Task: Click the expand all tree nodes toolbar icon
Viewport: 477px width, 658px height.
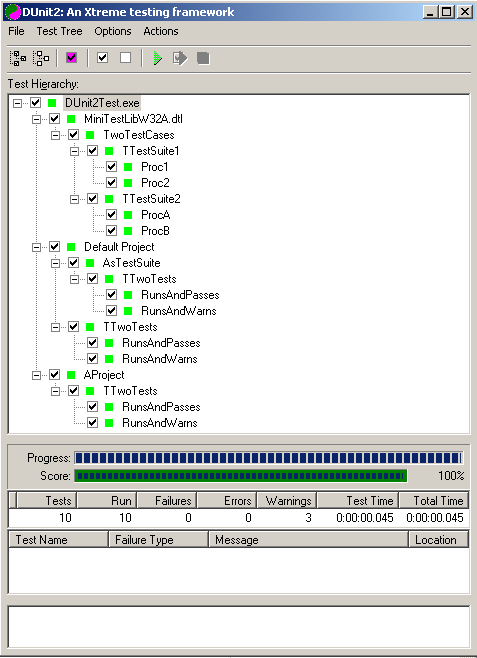Action: [x=18, y=58]
